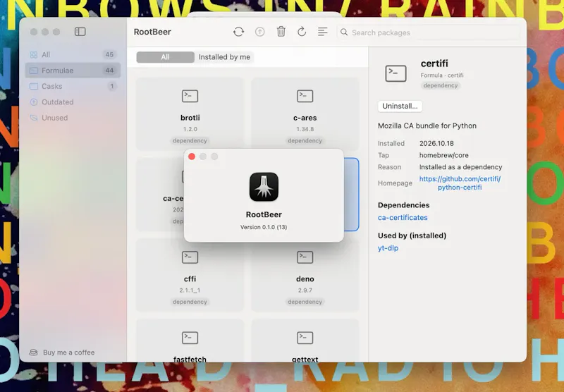Click Buy me a coffee link

68,353
